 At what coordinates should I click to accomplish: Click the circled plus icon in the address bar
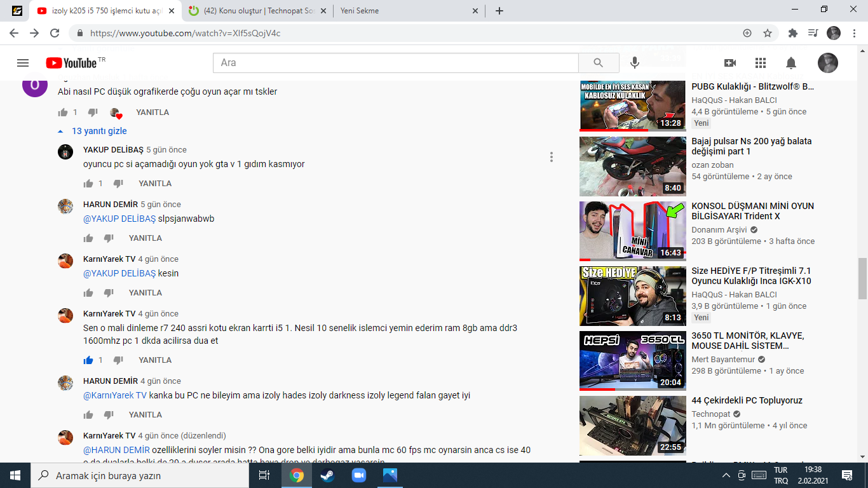747,33
